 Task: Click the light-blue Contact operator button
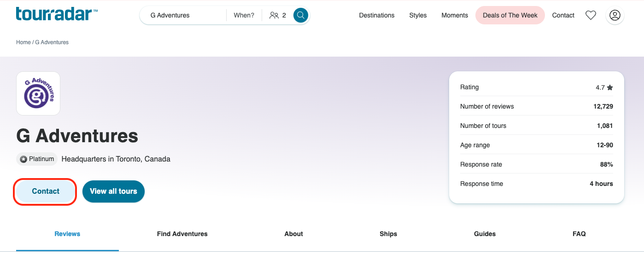[46, 191]
